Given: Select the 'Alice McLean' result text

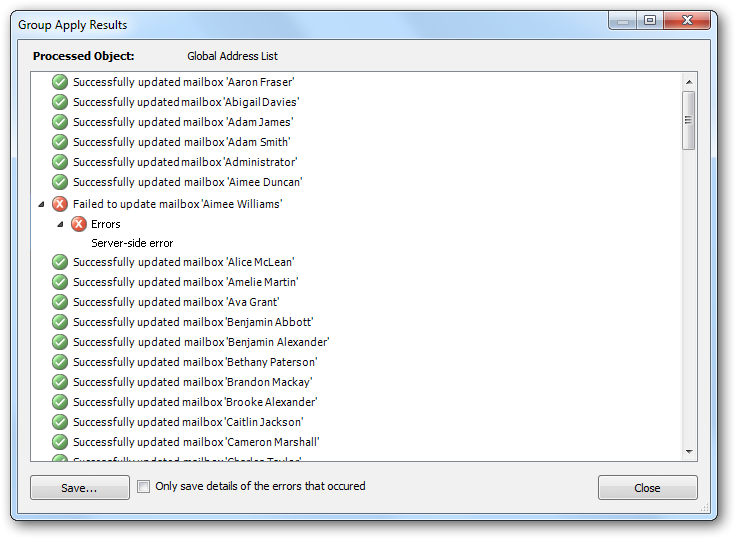Looking at the screenshot, I should pyautogui.click(x=184, y=262).
